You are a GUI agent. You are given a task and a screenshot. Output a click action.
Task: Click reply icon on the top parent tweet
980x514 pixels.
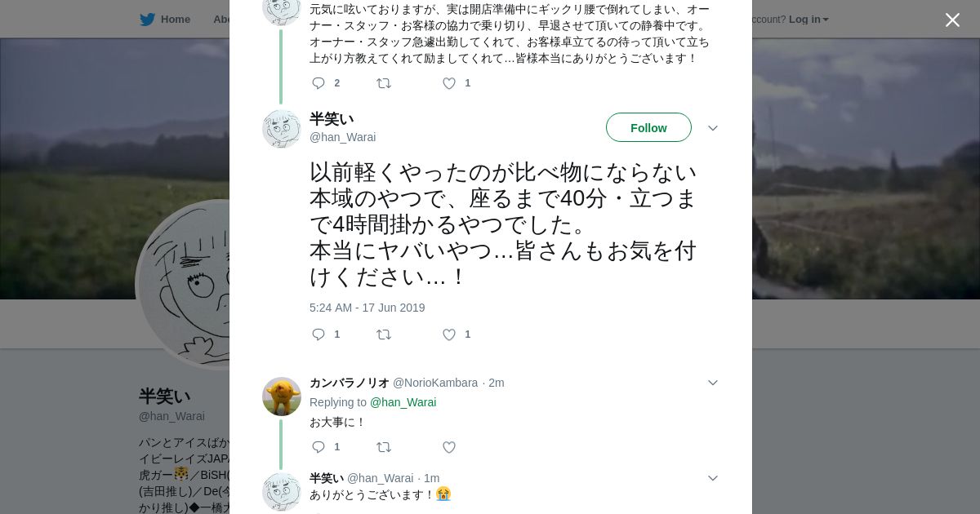318,83
